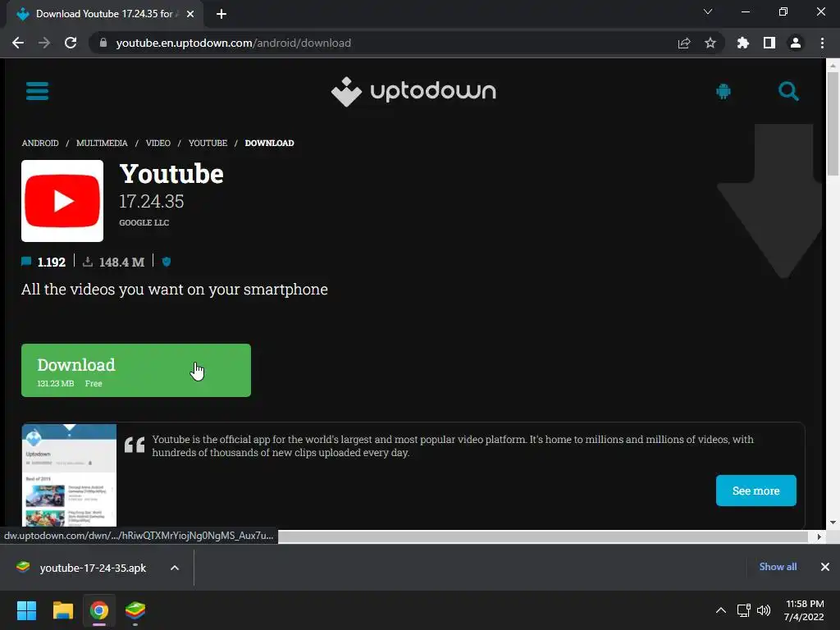The image size is (840, 630).
Task: Go to YOUTUBE breadcrumb
Action: coord(208,143)
